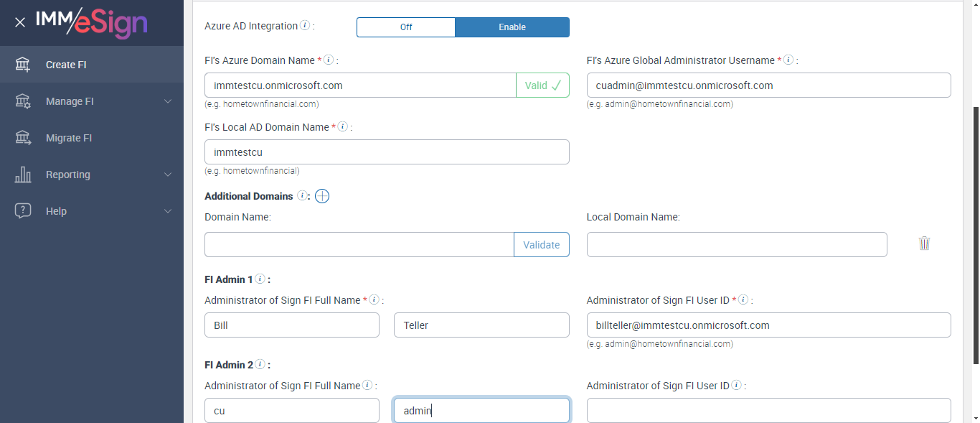Click info icon beside FI's Local AD Domain Name
This screenshot has width=980, height=423.
tap(343, 127)
